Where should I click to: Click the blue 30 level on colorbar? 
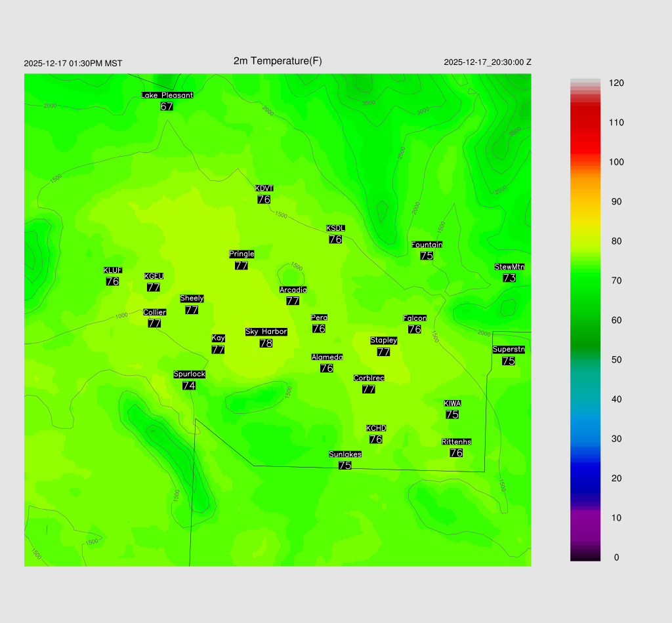point(585,439)
